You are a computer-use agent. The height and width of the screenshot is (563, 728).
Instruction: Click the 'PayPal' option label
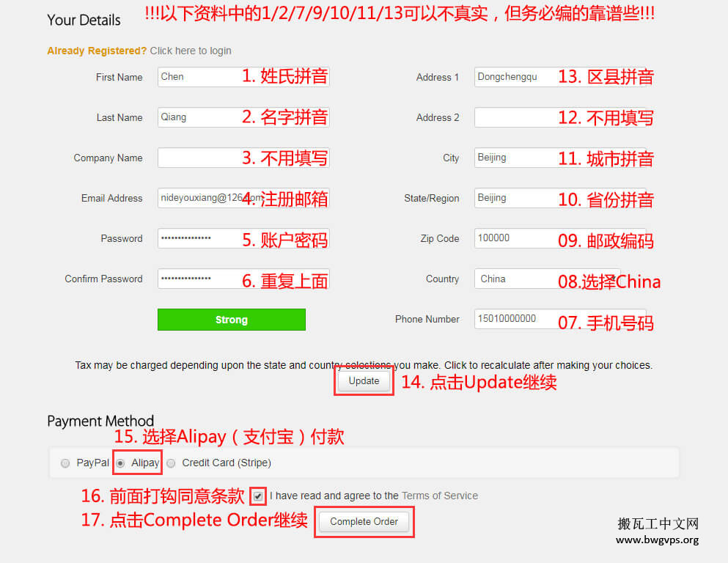coord(93,463)
